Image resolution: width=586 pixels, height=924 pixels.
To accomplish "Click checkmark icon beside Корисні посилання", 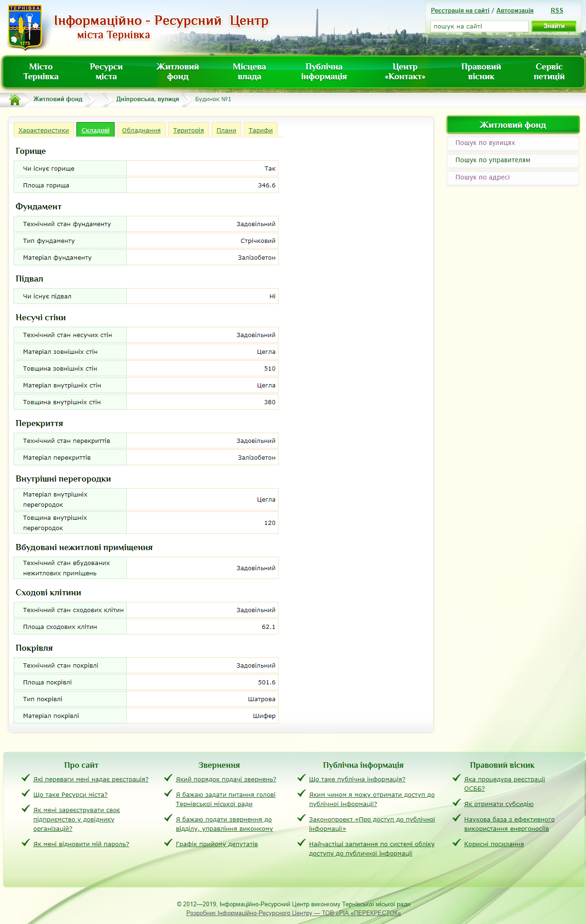I will click(457, 843).
